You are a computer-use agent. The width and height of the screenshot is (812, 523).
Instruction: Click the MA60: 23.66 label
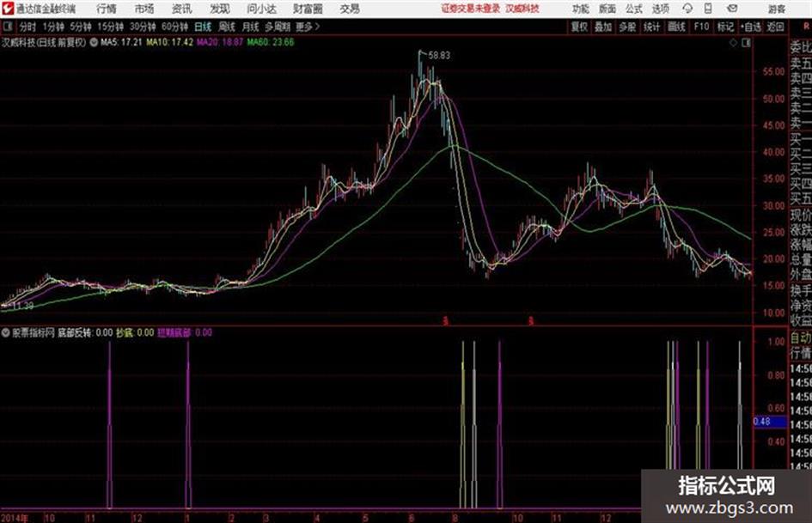(271, 42)
